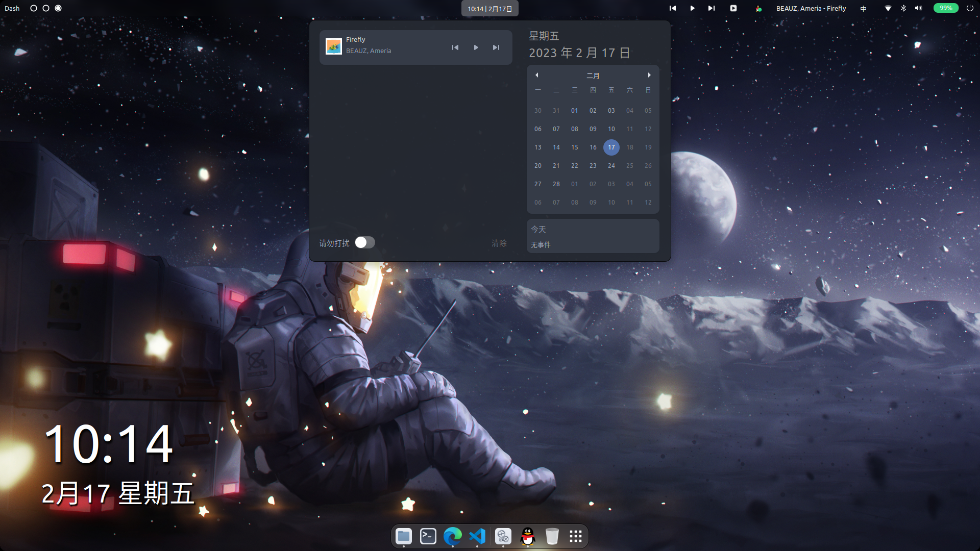Open the media player icon in top bar

point(733,8)
